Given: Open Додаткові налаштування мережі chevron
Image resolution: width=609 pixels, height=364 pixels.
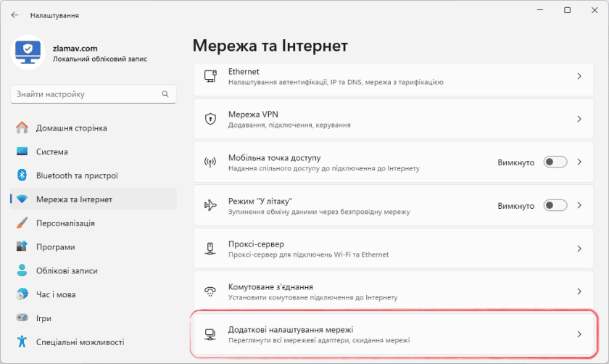Looking at the screenshot, I should [579, 334].
